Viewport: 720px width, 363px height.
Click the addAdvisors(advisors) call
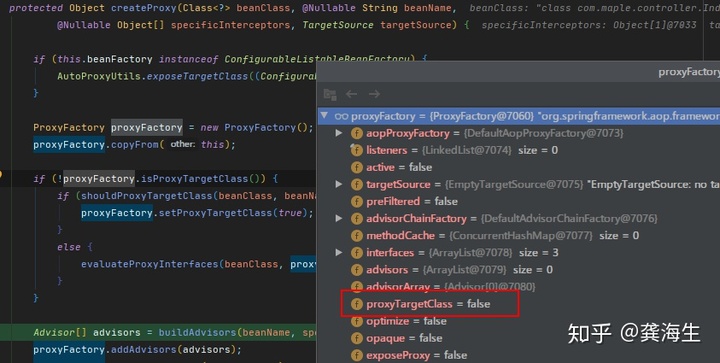[174, 350]
